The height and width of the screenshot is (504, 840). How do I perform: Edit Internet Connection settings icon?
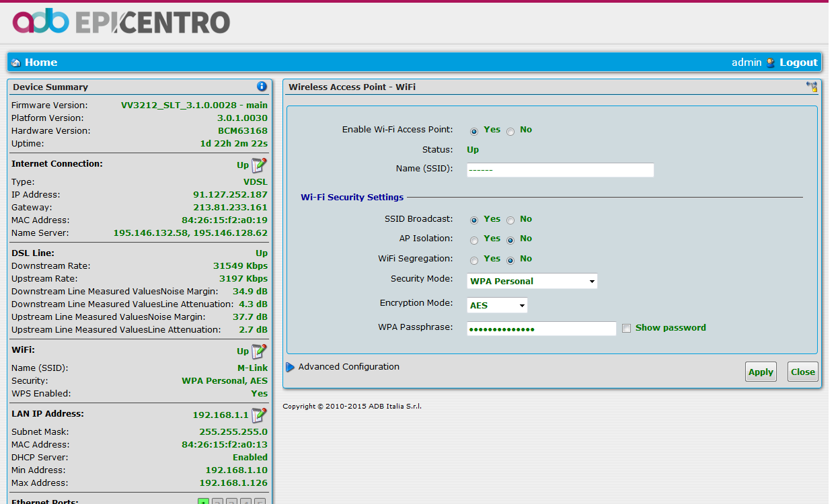259,165
